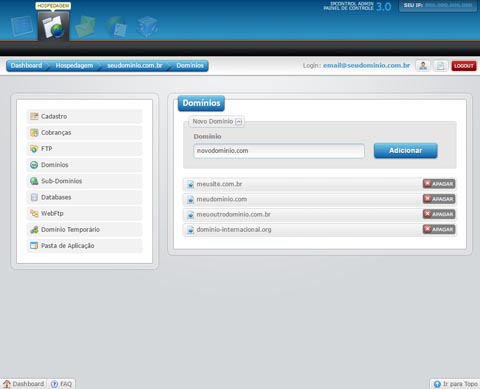
Task: Click the red Logout button
Action: pyautogui.click(x=464, y=66)
